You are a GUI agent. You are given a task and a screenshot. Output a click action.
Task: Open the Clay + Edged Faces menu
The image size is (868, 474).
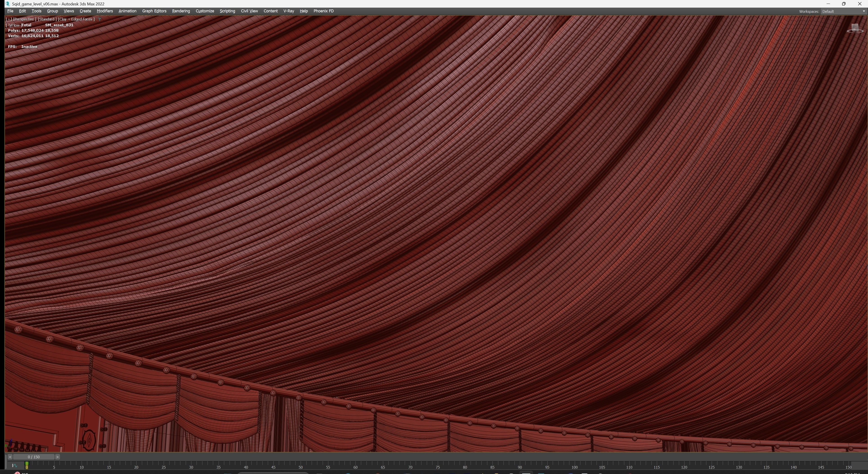(76, 19)
